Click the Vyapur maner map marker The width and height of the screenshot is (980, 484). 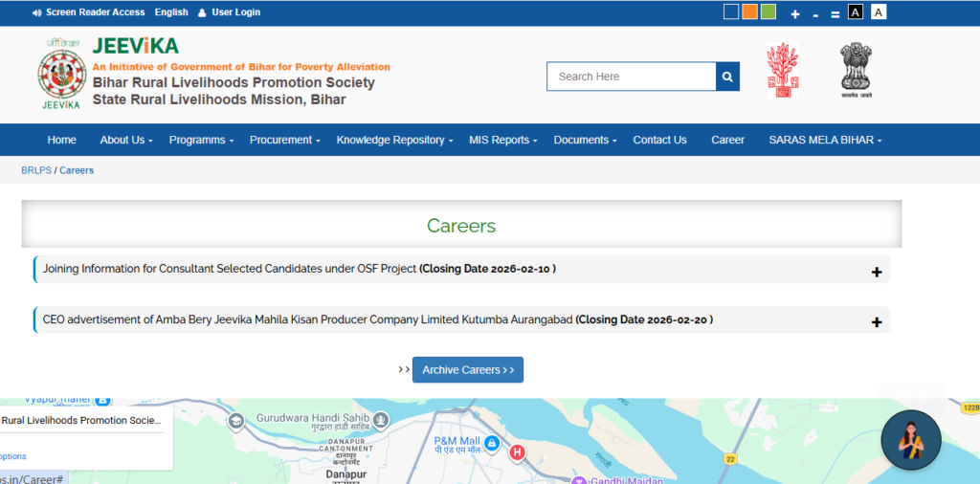103,400
